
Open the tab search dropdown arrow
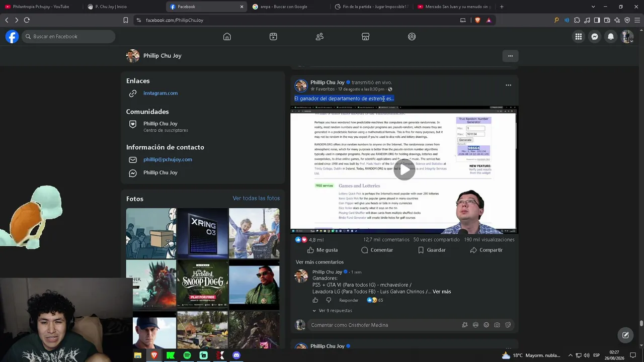tap(593, 7)
